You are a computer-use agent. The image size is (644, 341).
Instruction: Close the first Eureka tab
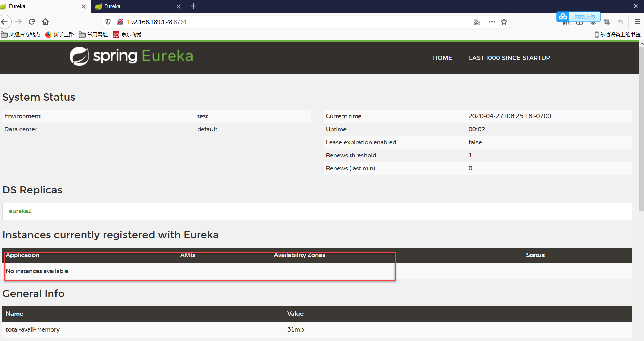(84, 6)
